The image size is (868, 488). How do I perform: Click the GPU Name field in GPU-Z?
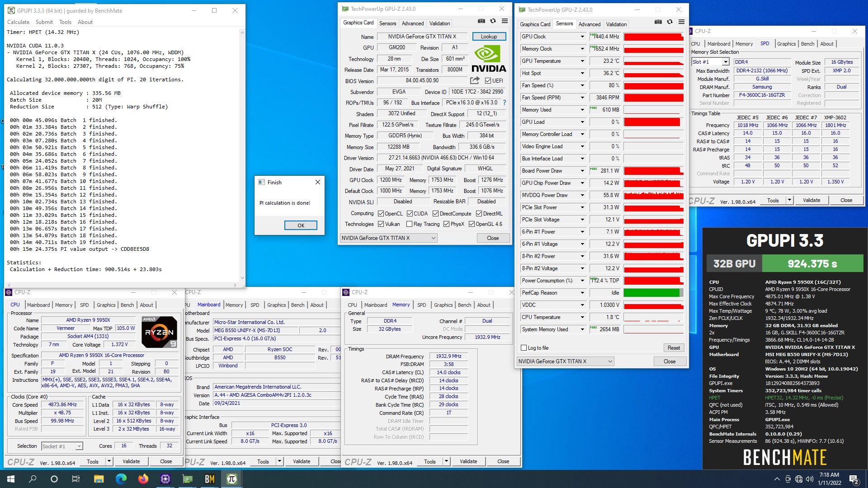pos(422,37)
